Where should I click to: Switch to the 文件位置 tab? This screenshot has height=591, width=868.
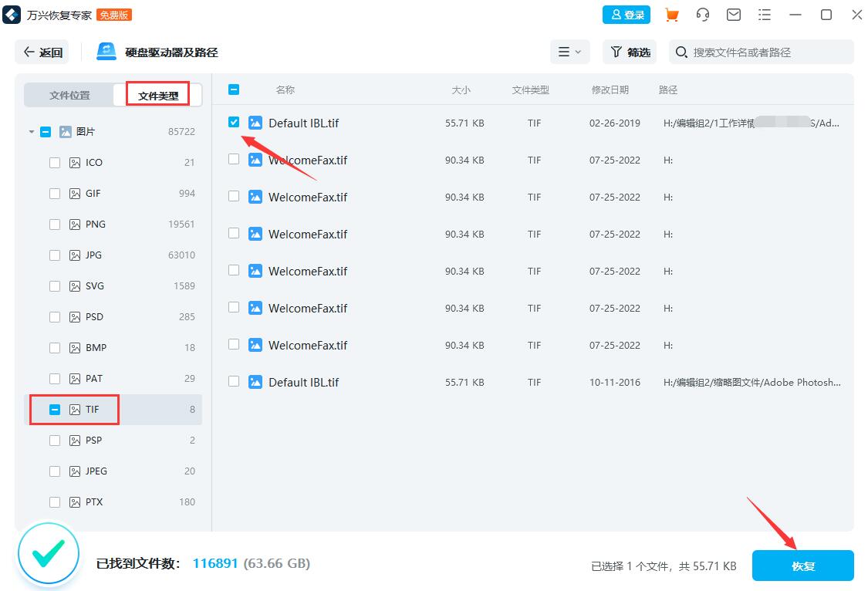pos(68,94)
